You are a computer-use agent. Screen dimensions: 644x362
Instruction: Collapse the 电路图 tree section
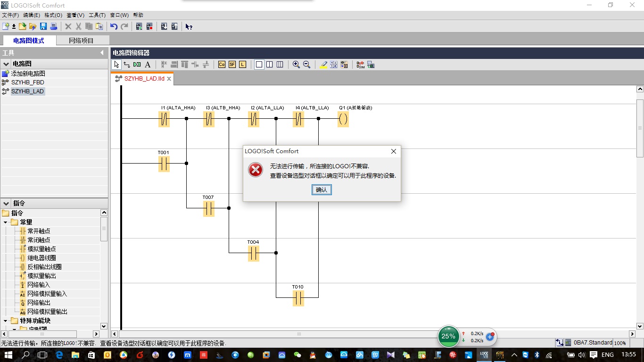pos(6,64)
